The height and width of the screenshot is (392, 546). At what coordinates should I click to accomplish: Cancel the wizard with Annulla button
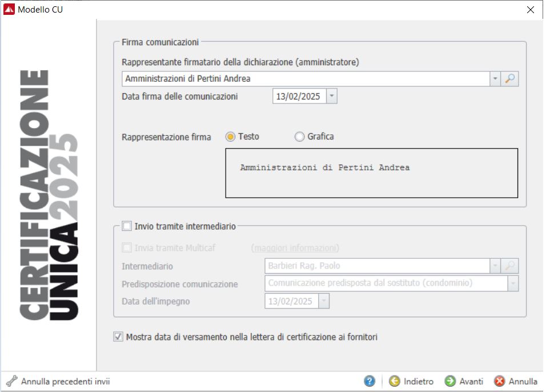pos(516,381)
